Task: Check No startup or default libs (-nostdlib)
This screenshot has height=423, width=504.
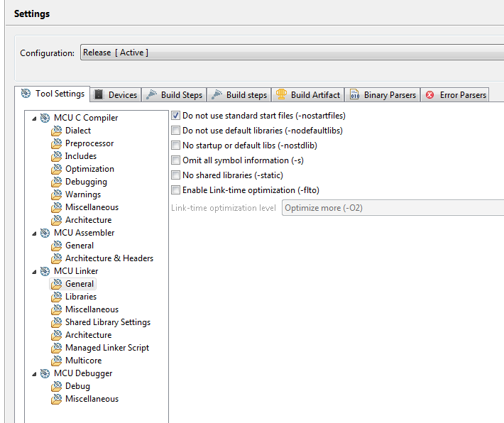Action: point(175,145)
